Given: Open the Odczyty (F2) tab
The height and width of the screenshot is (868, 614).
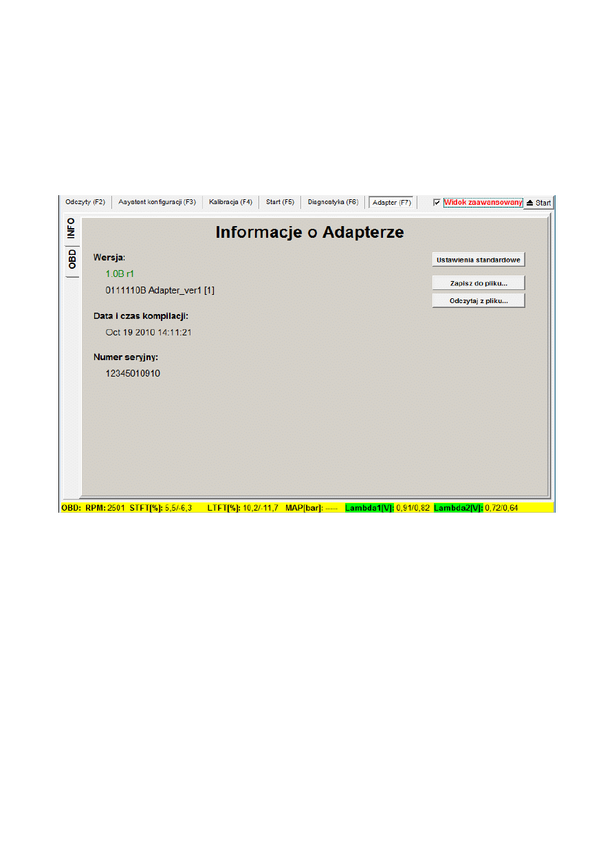Looking at the screenshot, I should [85, 202].
